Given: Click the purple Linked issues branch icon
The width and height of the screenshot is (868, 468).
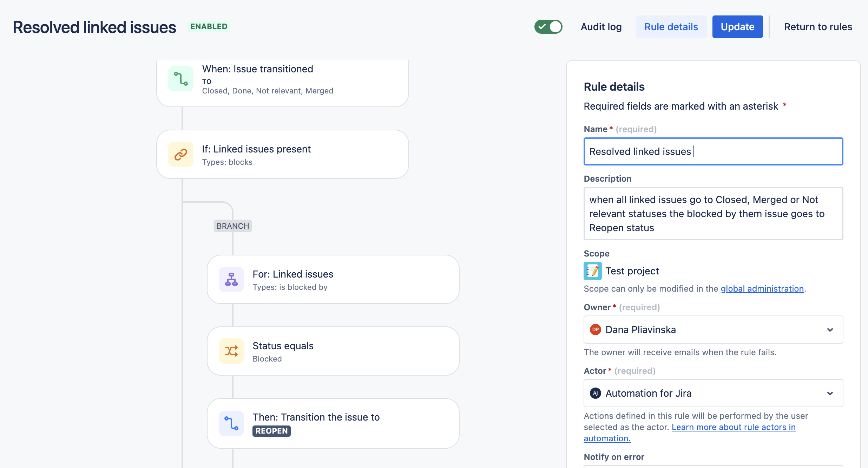Looking at the screenshot, I should point(231,279).
